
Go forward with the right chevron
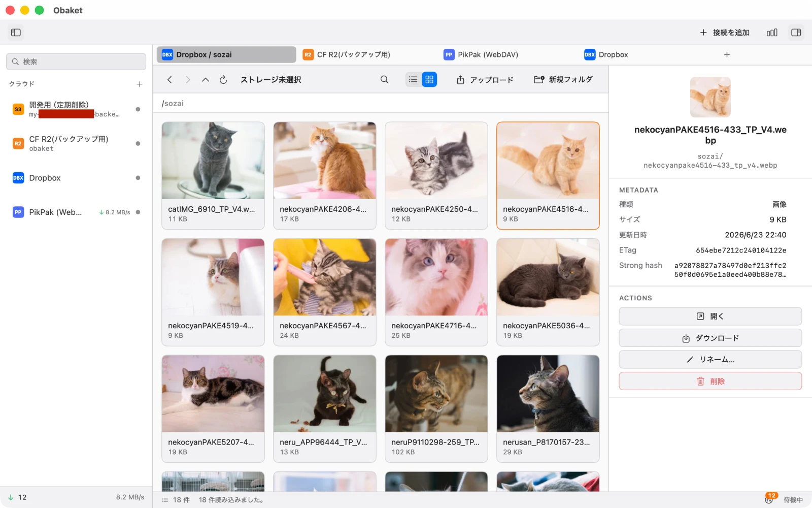(x=188, y=80)
